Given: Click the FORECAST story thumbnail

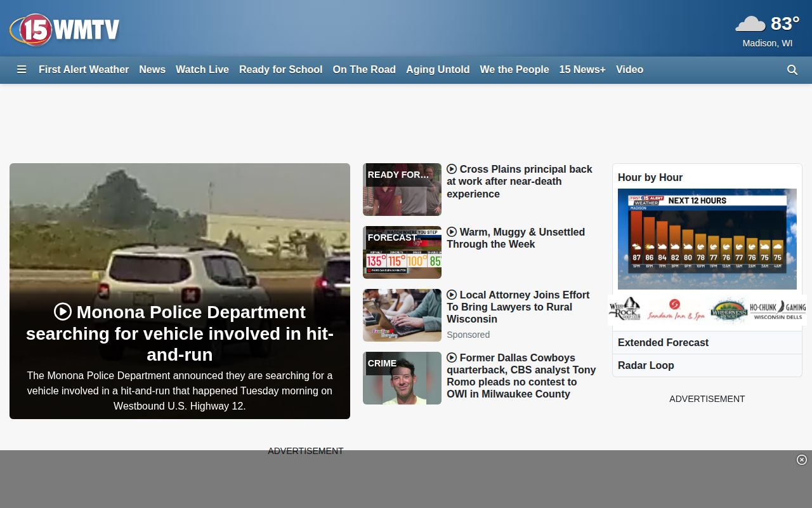Looking at the screenshot, I should (x=402, y=252).
